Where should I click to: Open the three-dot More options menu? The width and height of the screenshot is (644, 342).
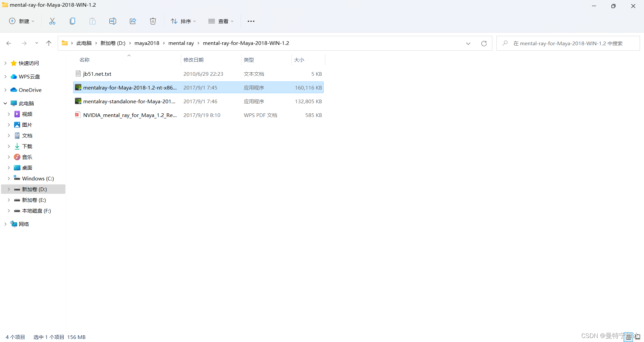pyautogui.click(x=251, y=21)
